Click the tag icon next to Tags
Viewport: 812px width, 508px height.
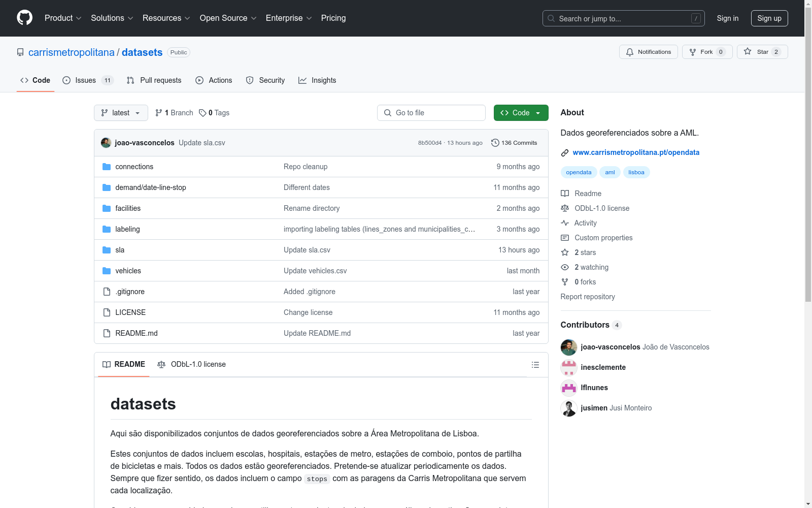point(202,113)
